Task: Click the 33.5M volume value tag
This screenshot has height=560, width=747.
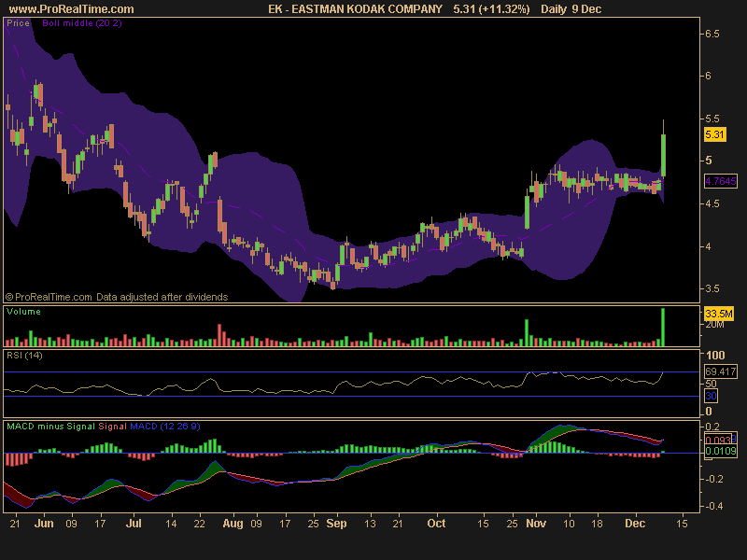Action: 719,314
